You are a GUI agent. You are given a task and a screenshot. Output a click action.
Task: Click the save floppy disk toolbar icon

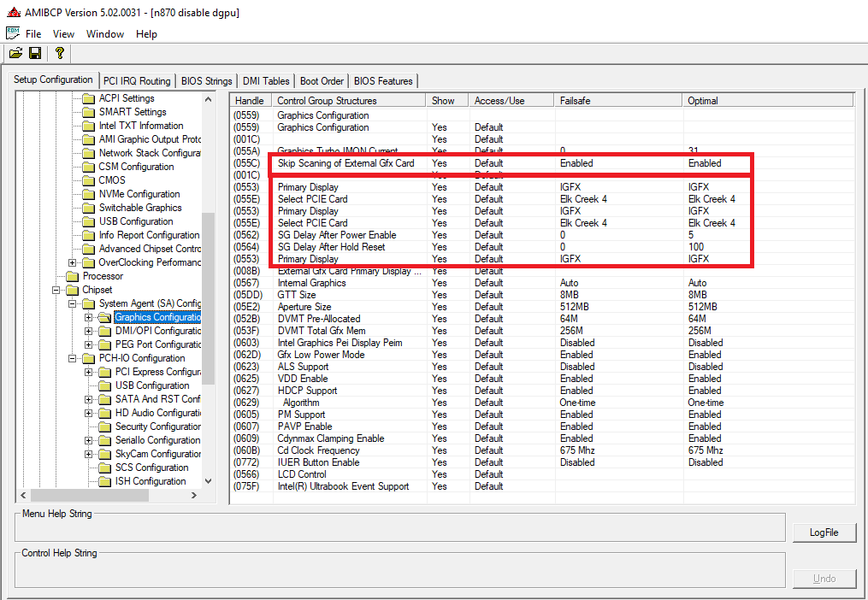pyautogui.click(x=35, y=53)
